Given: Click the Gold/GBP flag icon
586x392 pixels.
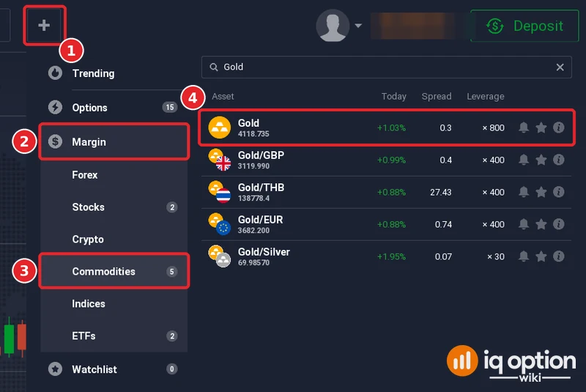Looking at the screenshot, I should 223,163.
